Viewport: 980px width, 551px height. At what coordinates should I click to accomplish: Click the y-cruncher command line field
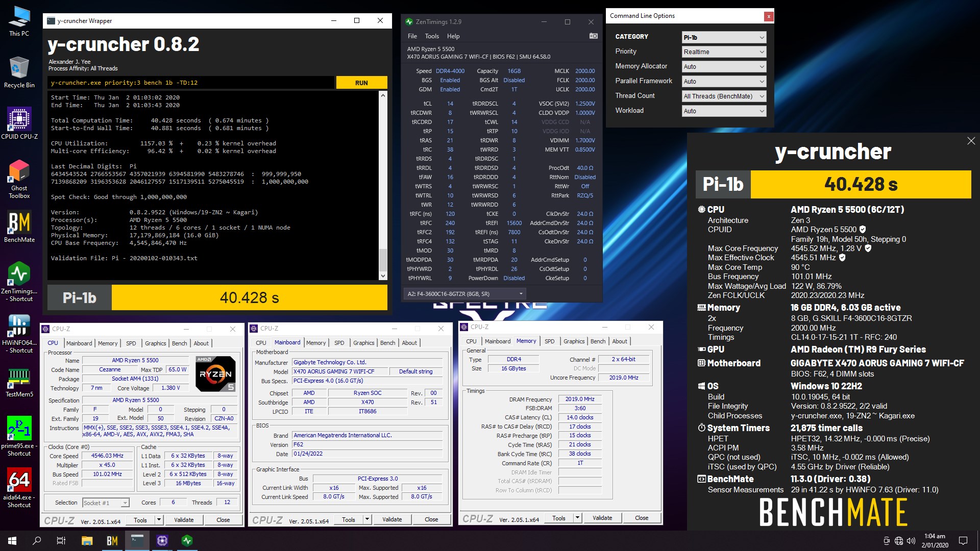click(191, 83)
